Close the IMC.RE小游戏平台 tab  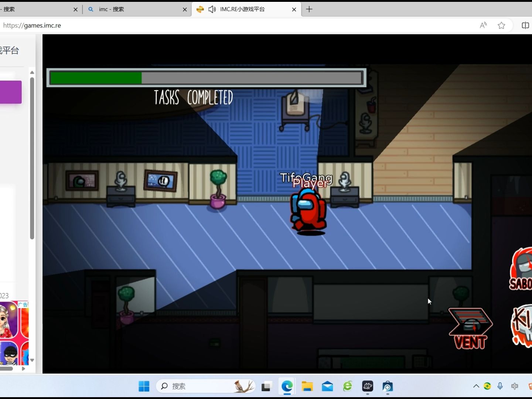294,10
